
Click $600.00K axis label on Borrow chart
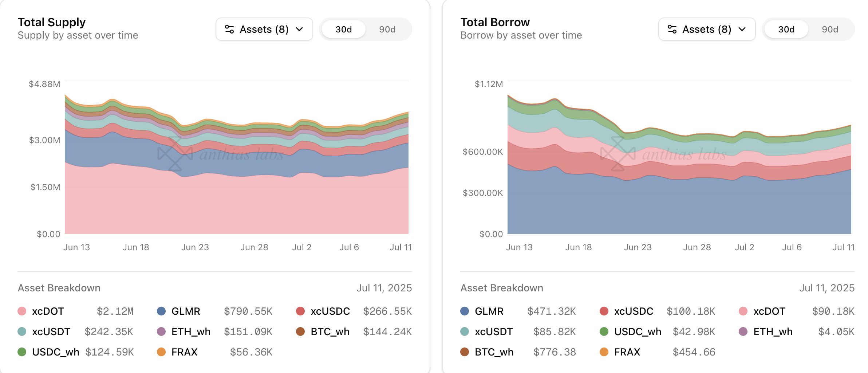tap(483, 152)
